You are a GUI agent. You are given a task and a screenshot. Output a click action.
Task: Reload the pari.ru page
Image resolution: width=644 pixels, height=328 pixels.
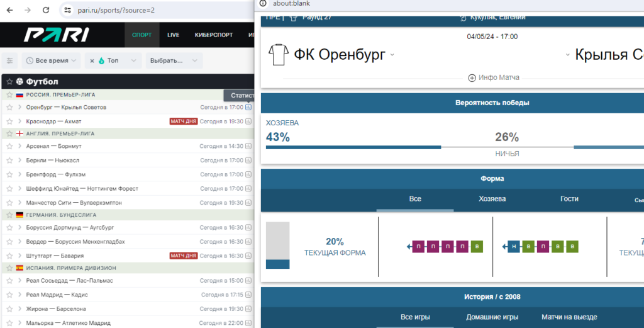click(46, 10)
